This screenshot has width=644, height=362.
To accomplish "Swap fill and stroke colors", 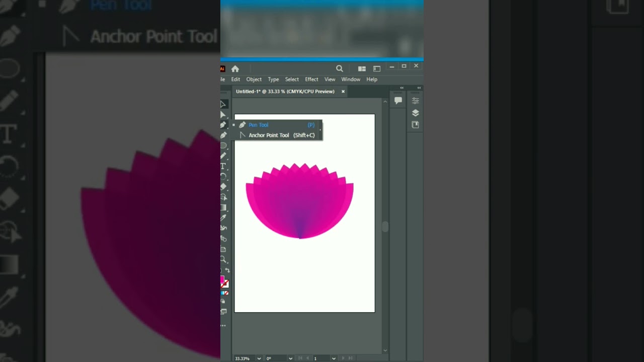I will [x=227, y=270].
